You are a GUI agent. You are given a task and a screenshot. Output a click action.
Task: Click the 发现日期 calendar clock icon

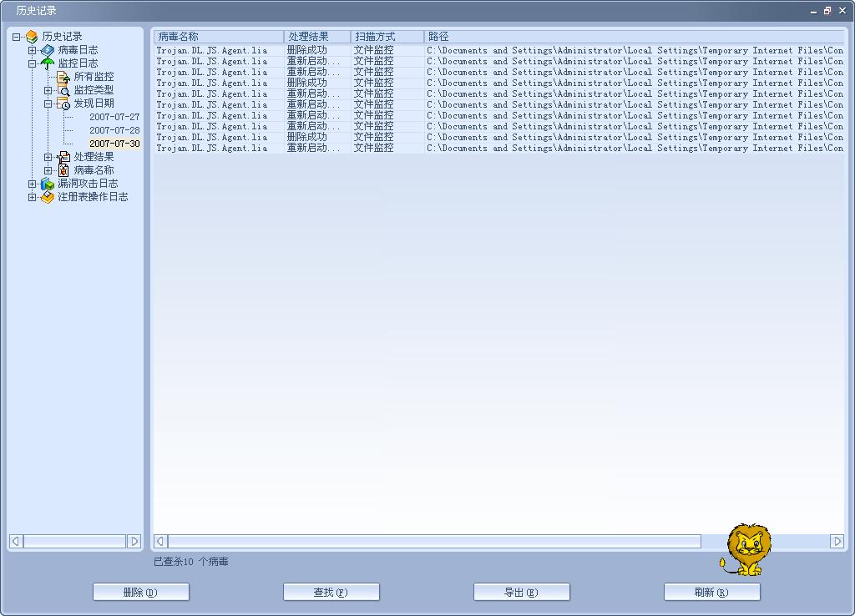[63, 104]
